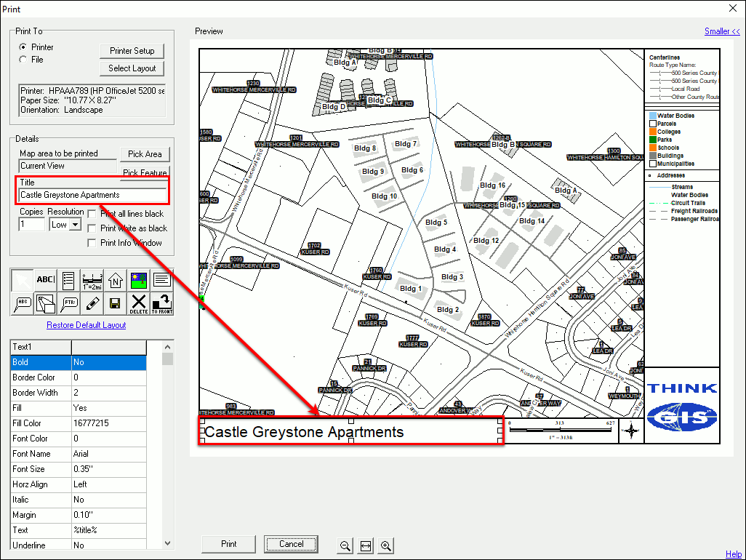Image resolution: width=746 pixels, height=560 pixels.
Task: Click the scale bar tool icon
Action: tap(92, 280)
